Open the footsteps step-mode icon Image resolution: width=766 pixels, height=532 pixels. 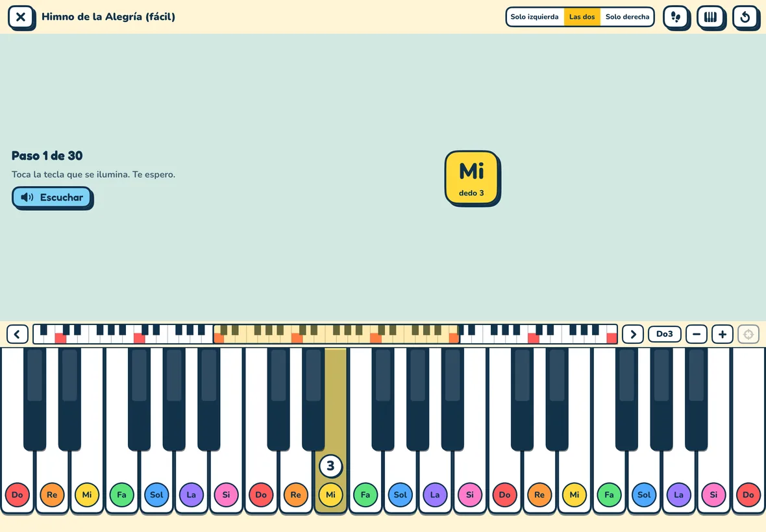coord(676,17)
